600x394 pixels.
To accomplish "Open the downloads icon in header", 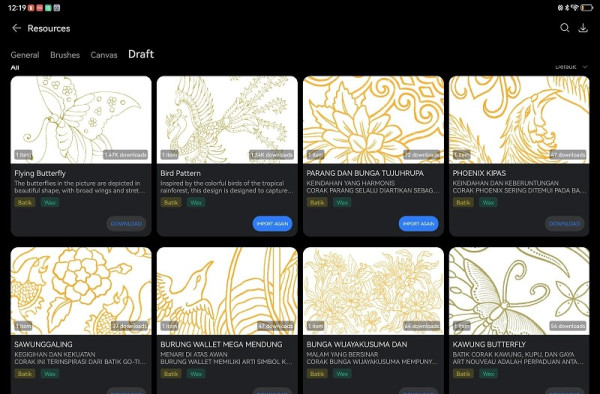I will (583, 28).
